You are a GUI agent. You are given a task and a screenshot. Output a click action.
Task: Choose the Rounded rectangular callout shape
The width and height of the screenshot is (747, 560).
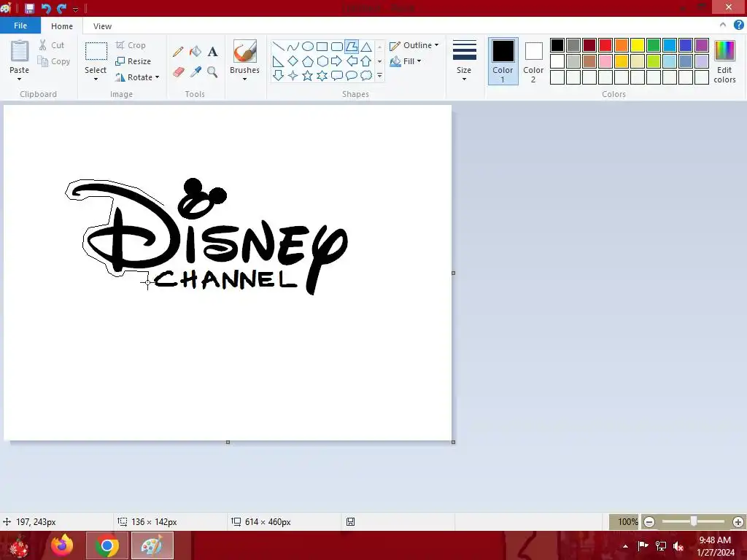pos(337,75)
